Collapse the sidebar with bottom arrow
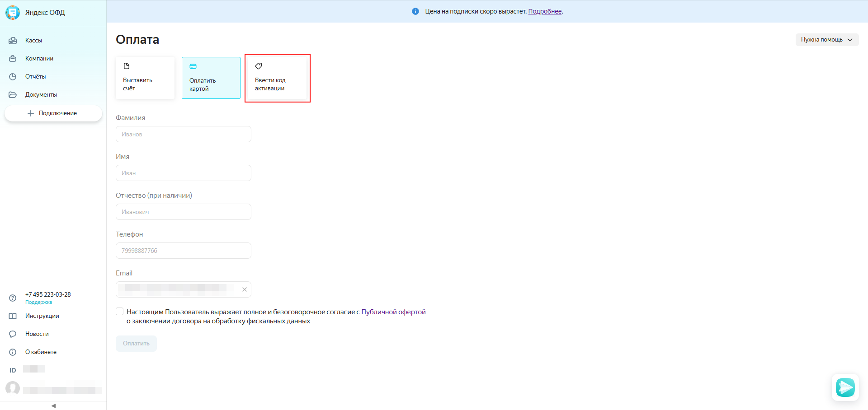This screenshot has width=868, height=410. pyautogui.click(x=53, y=405)
